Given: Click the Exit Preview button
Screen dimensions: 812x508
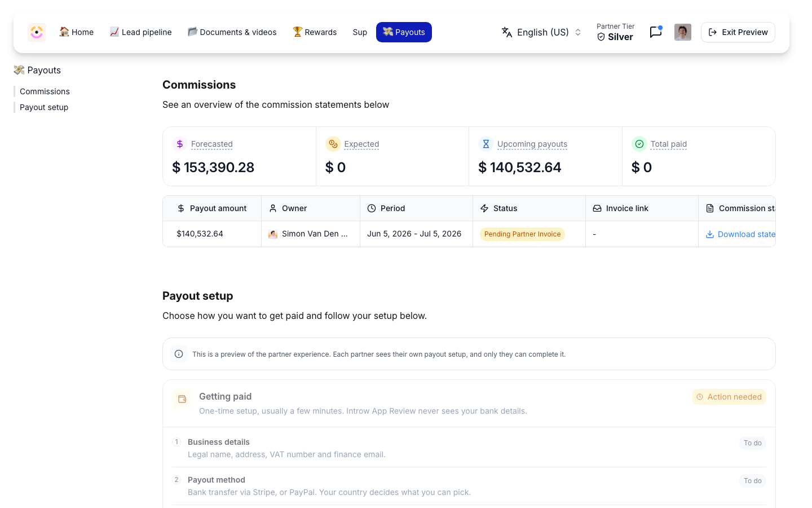Looking at the screenshot, I should (738, 32).
